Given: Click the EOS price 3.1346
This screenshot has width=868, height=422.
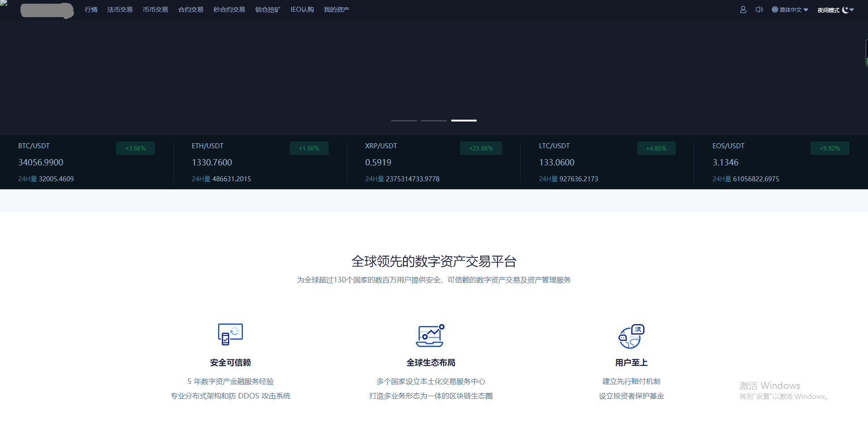Looking at the screenshot, I should tap(726, 162).
